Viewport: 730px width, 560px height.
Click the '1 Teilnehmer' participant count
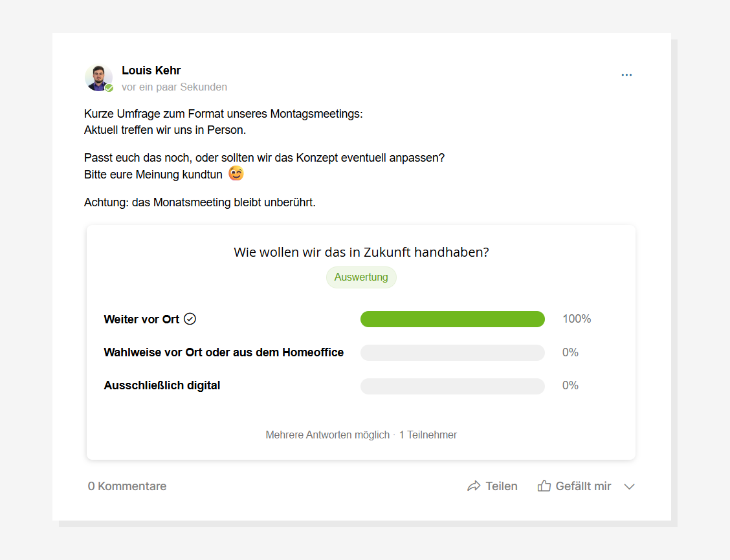pyautogui.click(x=428, y=435)
